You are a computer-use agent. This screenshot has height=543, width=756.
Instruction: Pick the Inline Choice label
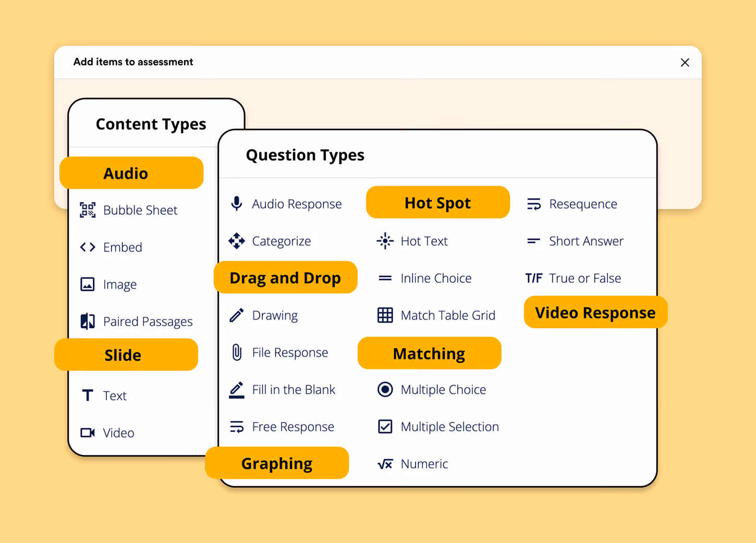coord(436,278)
